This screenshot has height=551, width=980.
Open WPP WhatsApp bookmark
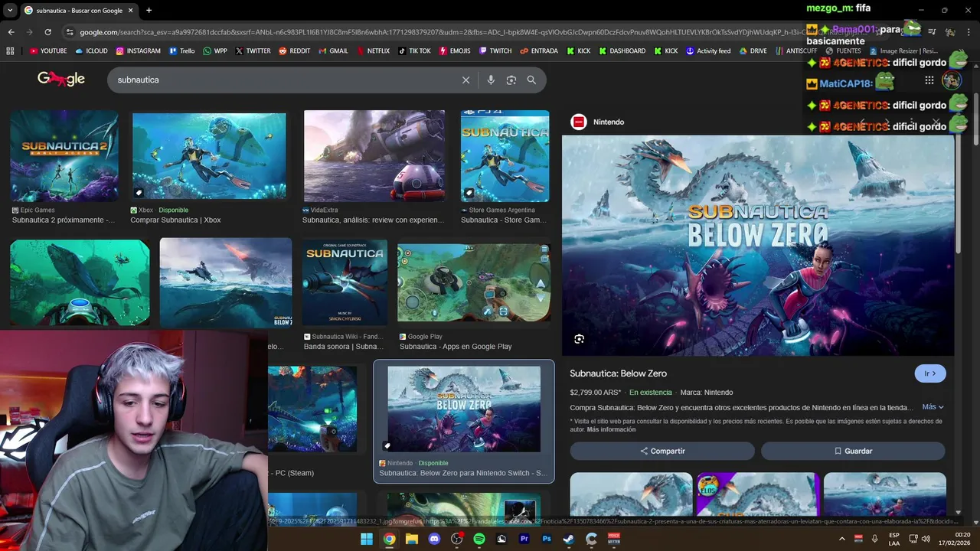tap(215, 51)
